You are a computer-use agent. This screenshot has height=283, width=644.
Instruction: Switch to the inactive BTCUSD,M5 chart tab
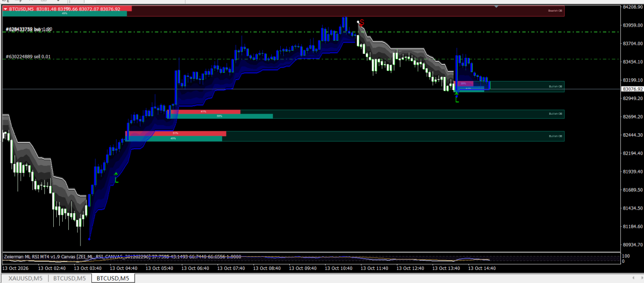pyautogui.click(x=69, y=278)
